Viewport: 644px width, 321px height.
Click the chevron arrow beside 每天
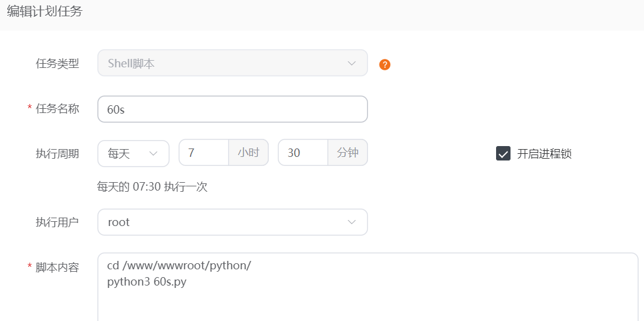153,153
